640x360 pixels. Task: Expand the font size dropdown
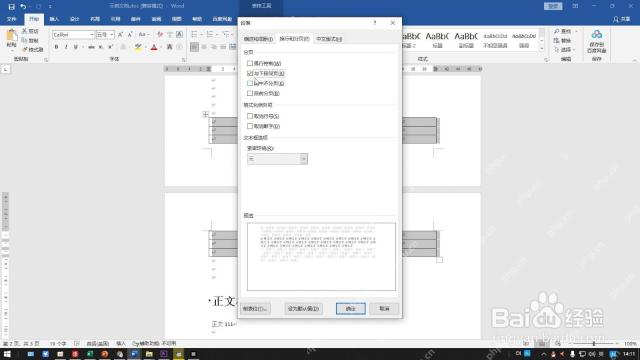(x=111, y=35)
